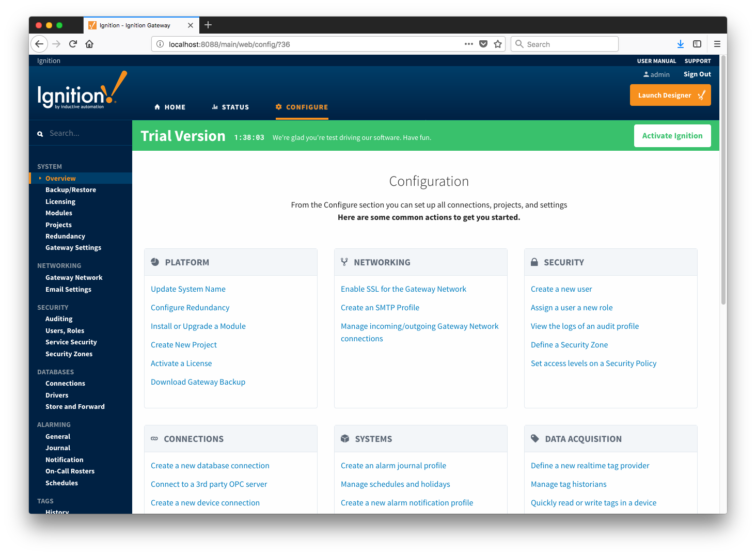Click Define a Security Zone link
Viewport: 756px width, 555px height.
[x=569, y=345]
